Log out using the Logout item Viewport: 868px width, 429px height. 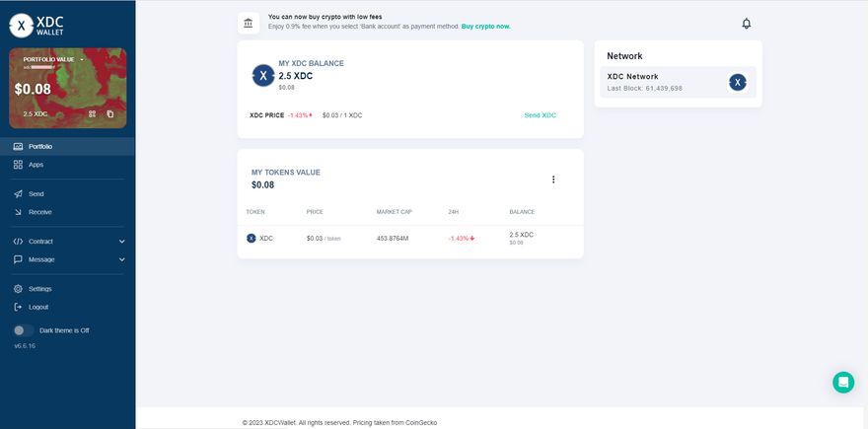[x=37, y=307]
